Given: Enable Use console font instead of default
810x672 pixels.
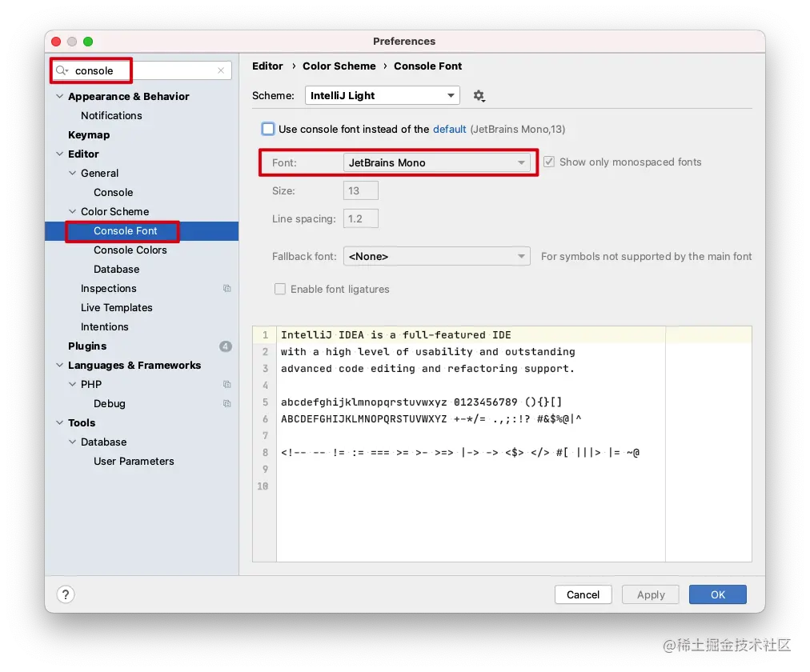Looking at the screenshot, I should 267,129.
